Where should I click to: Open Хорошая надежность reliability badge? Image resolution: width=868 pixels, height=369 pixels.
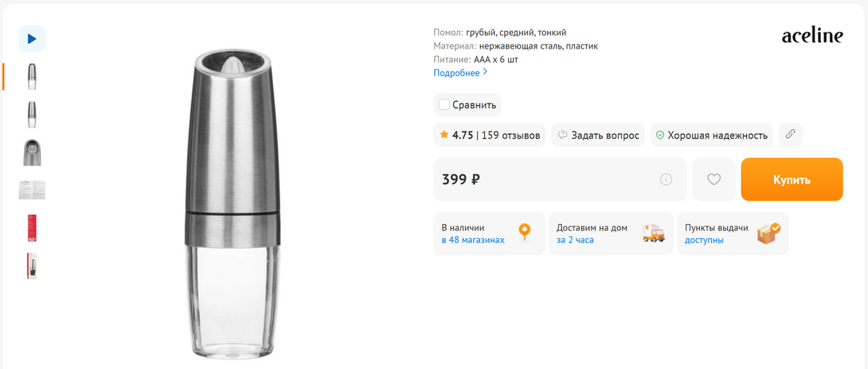tap(711, 135)
